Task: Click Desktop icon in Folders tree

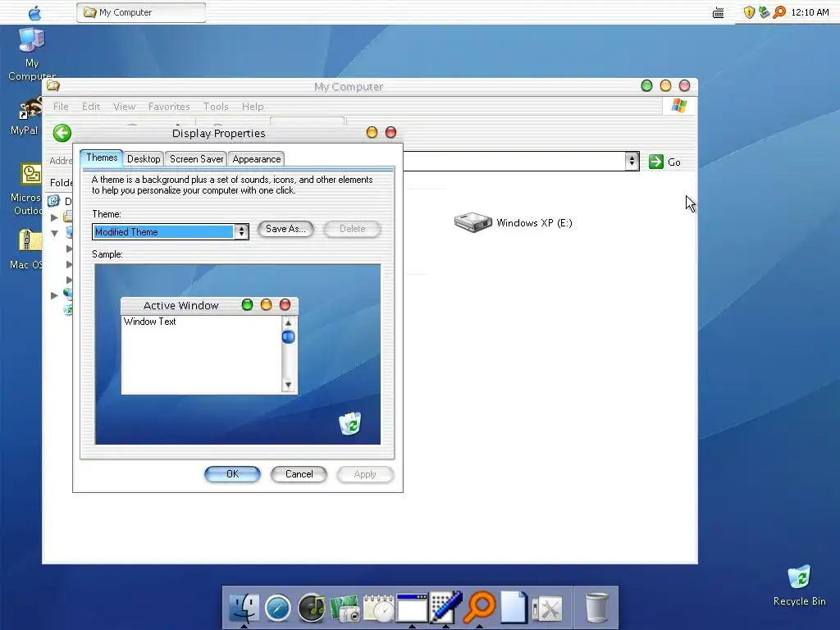Action: click(x=53, y=201)
